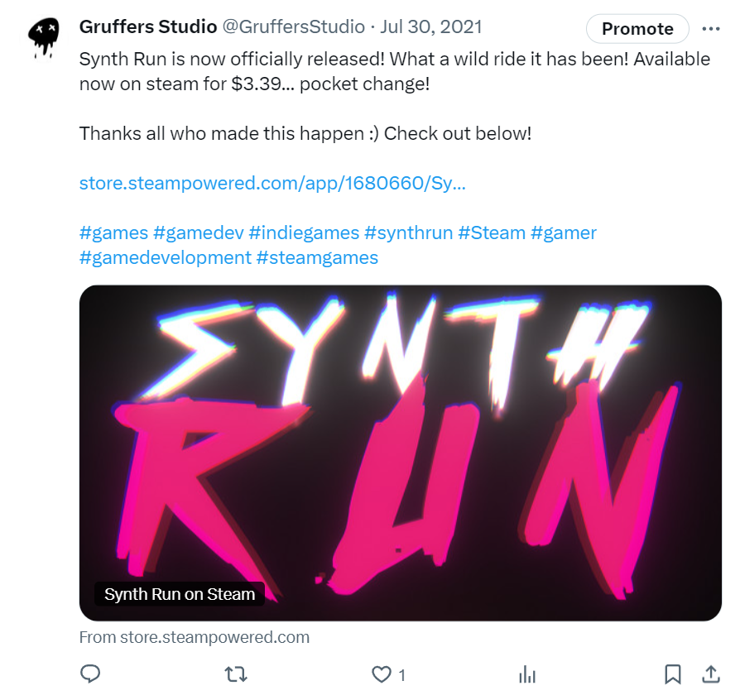Click the Synth Run preview card image
Viewport: 740px width, 700px height.
click(401, 453)
